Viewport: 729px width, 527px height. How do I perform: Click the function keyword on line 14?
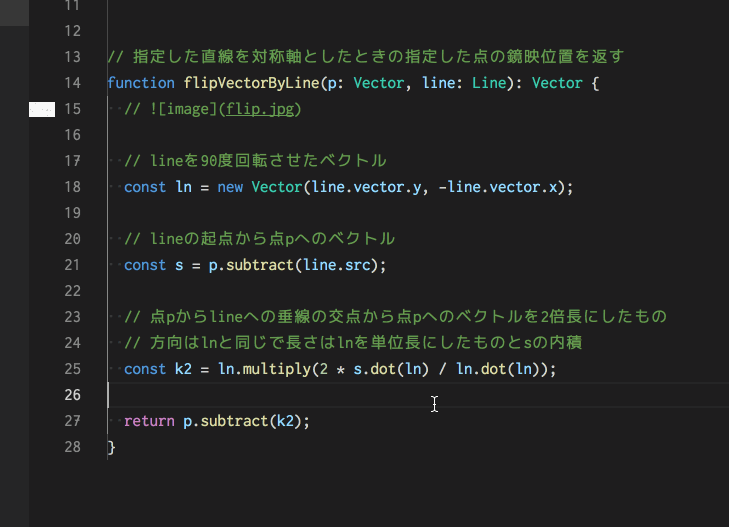tap(141, 83)
